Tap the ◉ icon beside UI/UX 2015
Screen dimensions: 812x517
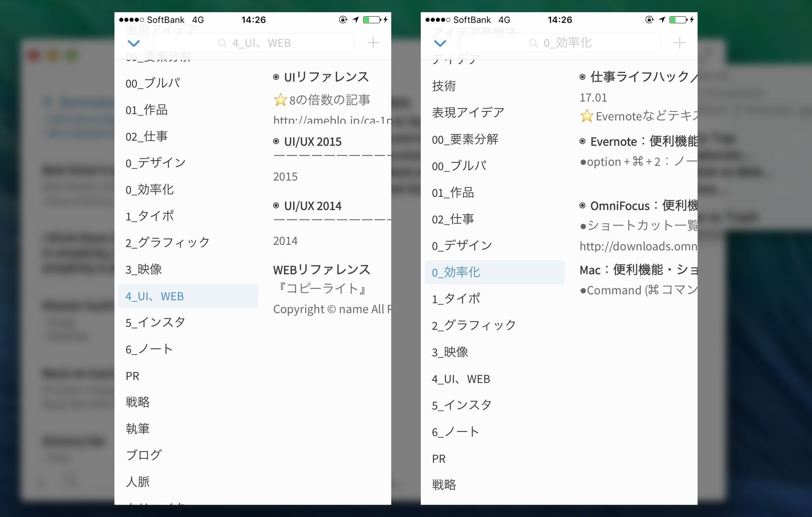coord(275,141)
